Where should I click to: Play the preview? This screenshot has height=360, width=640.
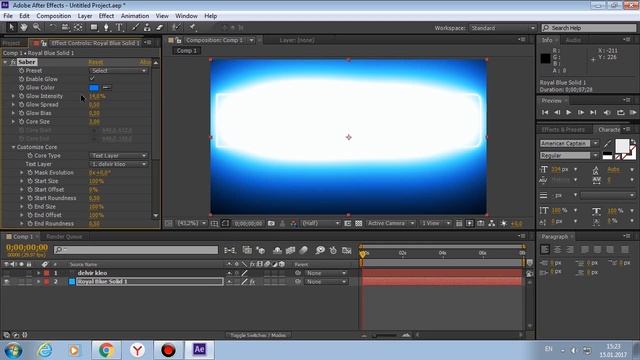(568, 112)
